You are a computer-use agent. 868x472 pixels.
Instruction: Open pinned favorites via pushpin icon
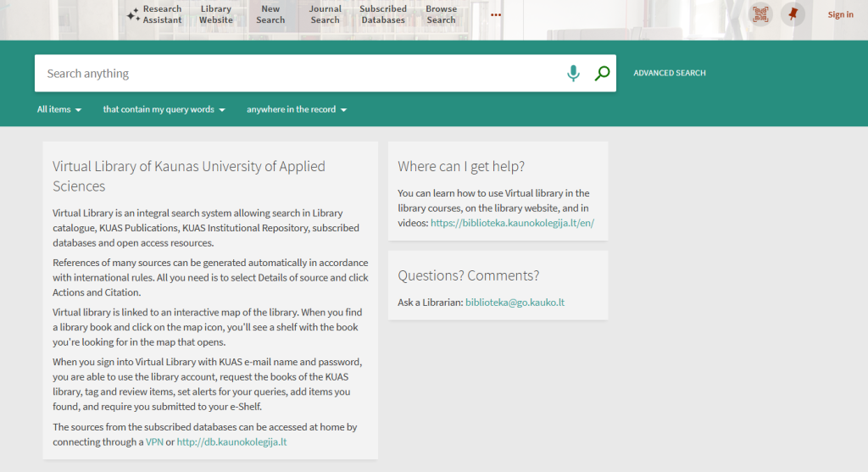point(793,14)
